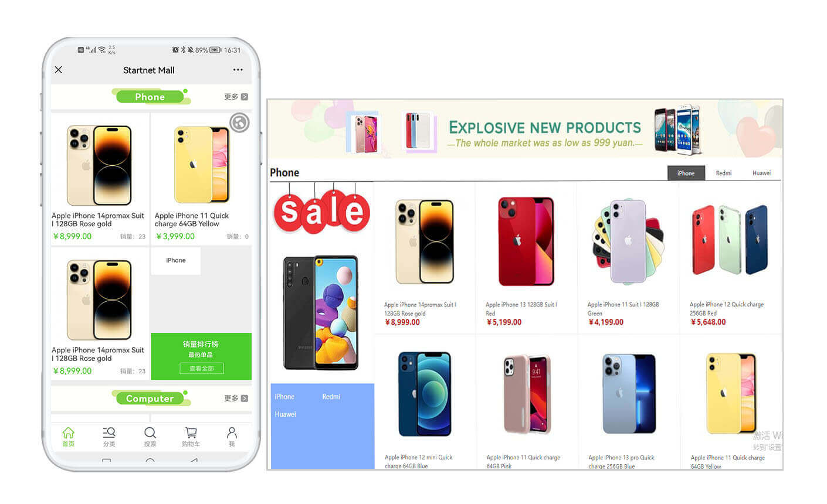The width and height of the screenshot is (827, 504).
Task: Expand more items beside Phone header
Action: tap(236, 97)
